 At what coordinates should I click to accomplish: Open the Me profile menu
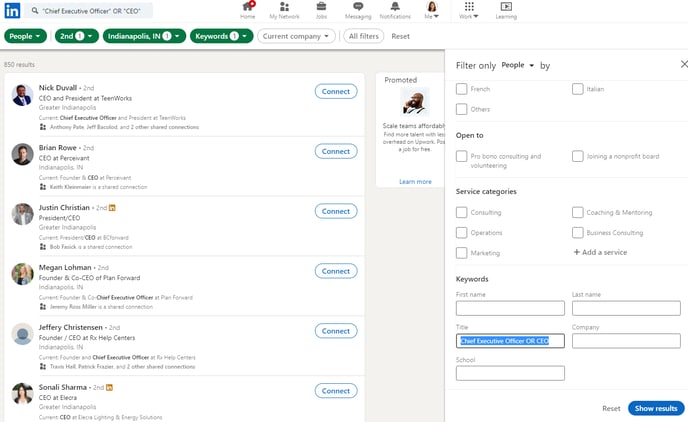(x=432, y=10)
